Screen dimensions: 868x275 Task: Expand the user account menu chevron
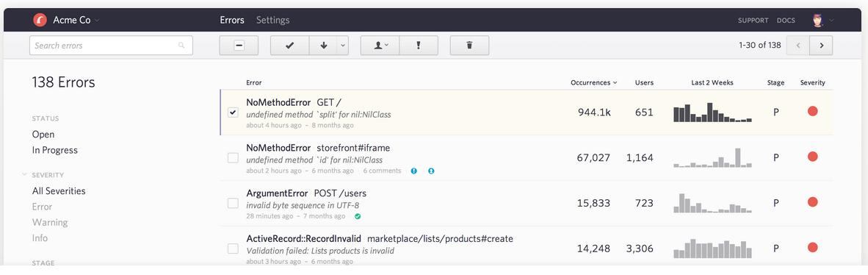coord(831,21)
